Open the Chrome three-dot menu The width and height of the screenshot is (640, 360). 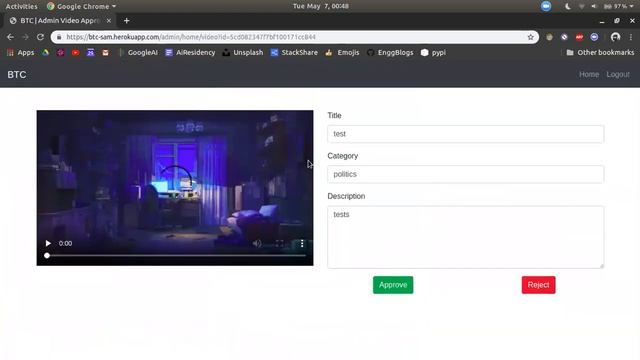coord(631,37)
